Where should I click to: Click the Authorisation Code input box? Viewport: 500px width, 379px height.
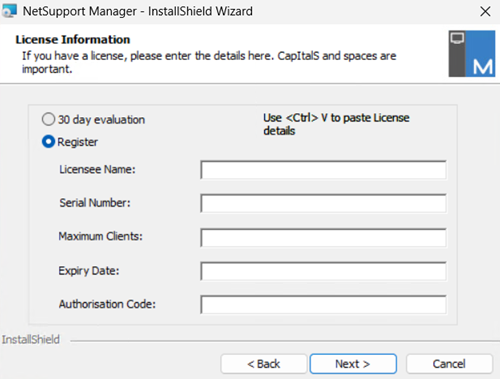pyautogui.click(x=323, y=304)
